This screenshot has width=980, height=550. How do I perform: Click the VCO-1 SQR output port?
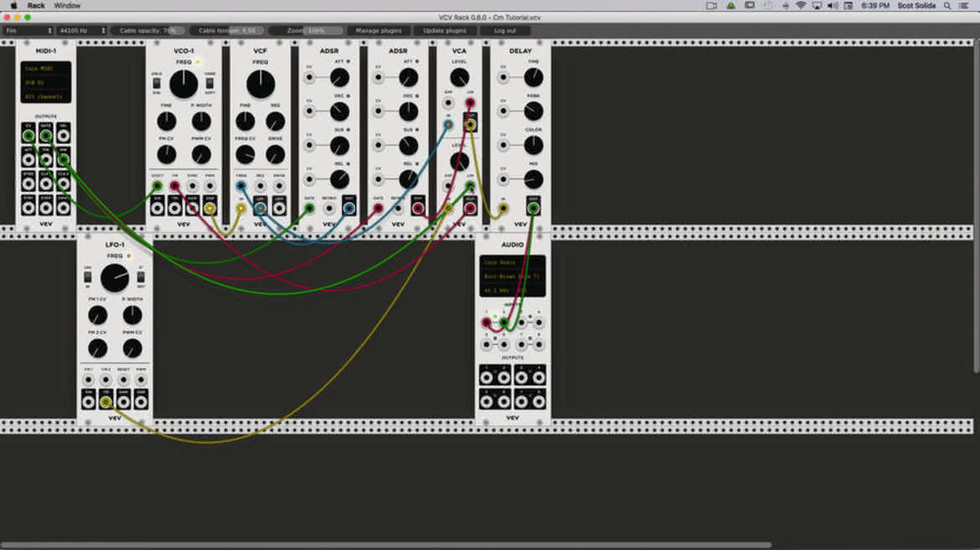pyautogui.click(x=210, y=208)
